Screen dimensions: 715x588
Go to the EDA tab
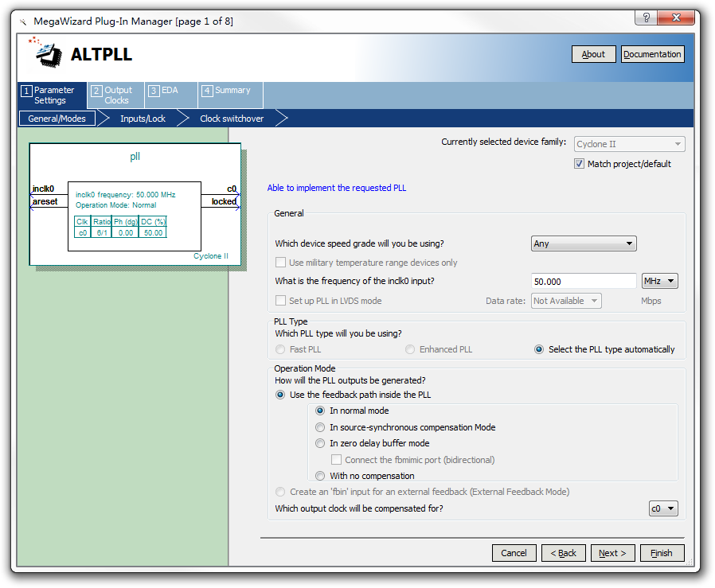tap(171, 95)
